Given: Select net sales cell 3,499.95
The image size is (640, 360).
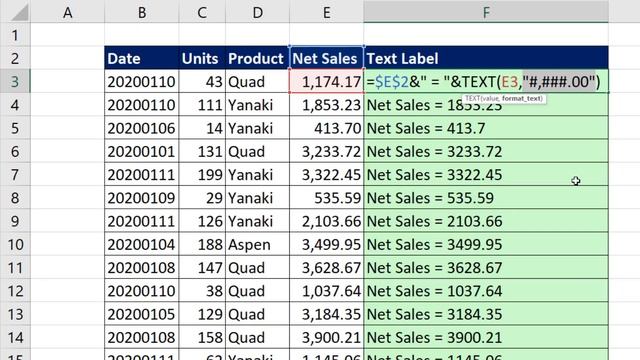Looking at the screenshot, I should pos(327,244).
